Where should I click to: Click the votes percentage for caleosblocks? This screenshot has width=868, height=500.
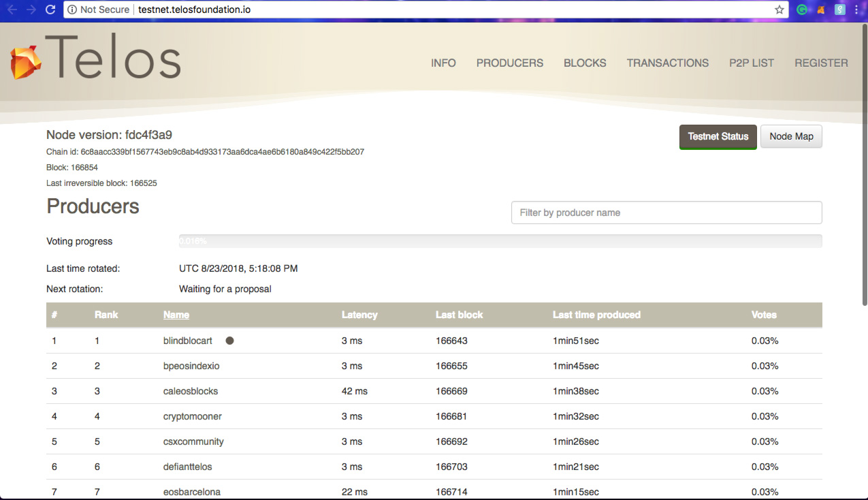[x=765, y=391]
